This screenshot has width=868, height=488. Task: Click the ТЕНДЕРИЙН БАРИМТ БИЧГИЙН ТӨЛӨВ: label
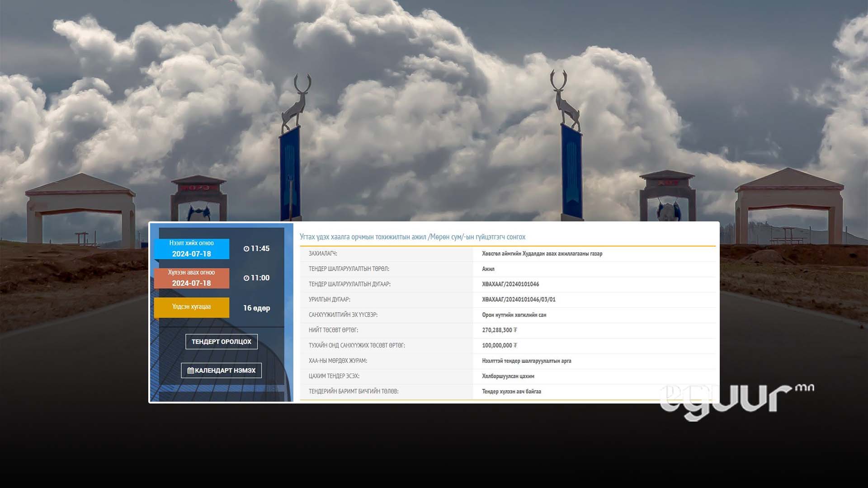pos(354,392)
